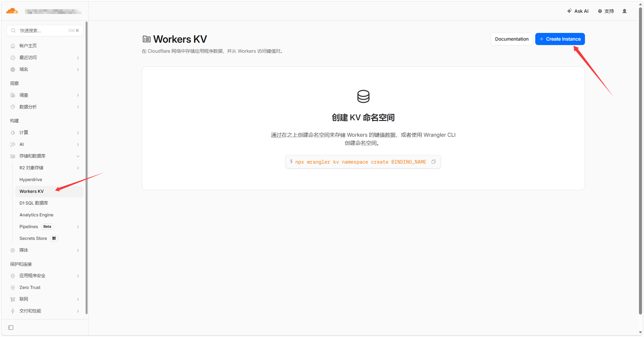Copy the wrangler command with the copy icon
This screenshot has width=644, height=337.
pyautogui.click(x=434, y=162)
